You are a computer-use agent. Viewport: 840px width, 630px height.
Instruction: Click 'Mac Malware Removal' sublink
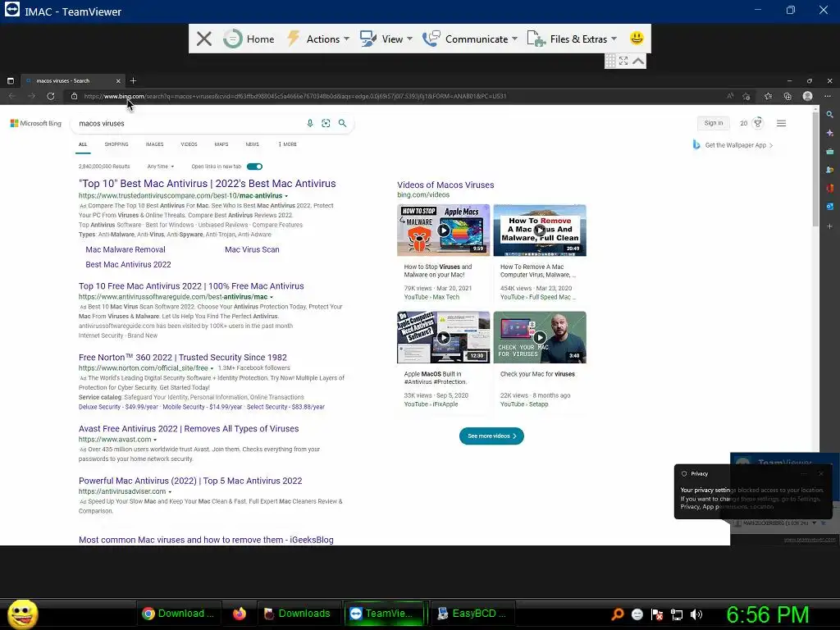pos(126,249)
